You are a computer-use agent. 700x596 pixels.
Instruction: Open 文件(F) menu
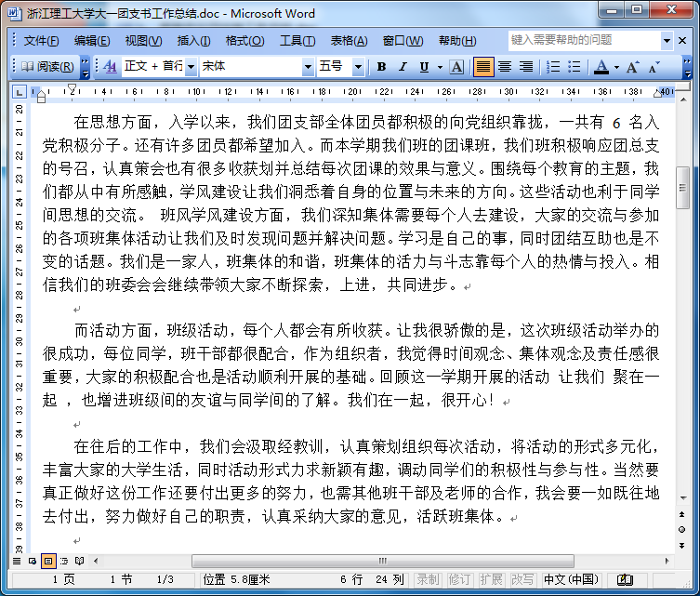tap(41, 41)
